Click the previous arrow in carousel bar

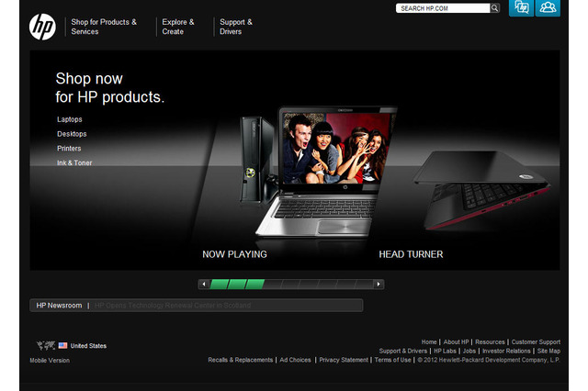[x=204, y=285]
